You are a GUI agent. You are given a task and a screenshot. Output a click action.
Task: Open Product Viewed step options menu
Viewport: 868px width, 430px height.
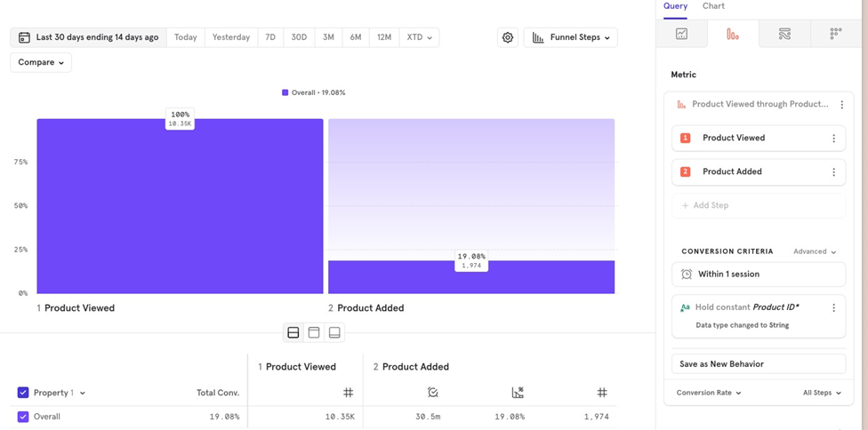point(833,139)
